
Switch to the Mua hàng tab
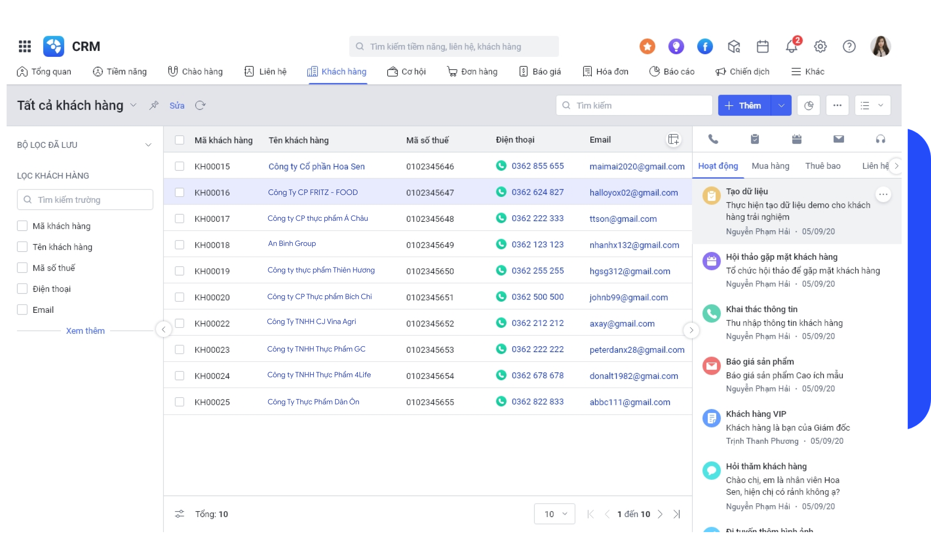click(771, 166)
